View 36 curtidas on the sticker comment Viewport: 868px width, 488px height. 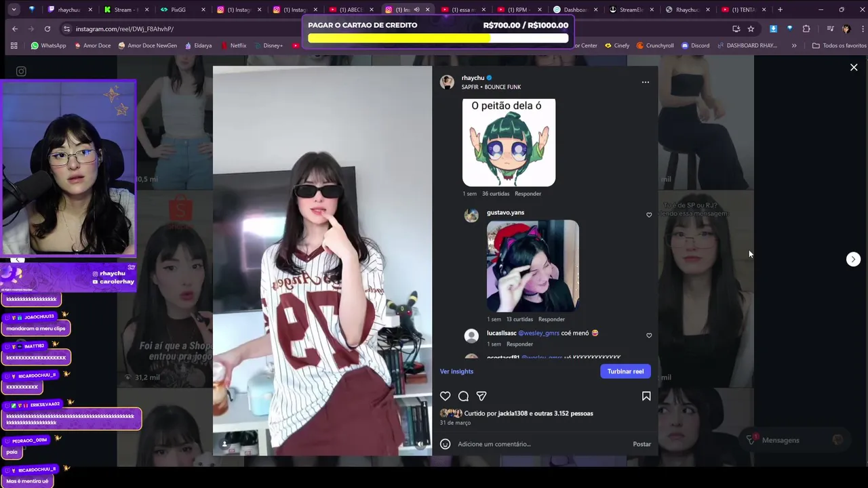pos(496,194)
